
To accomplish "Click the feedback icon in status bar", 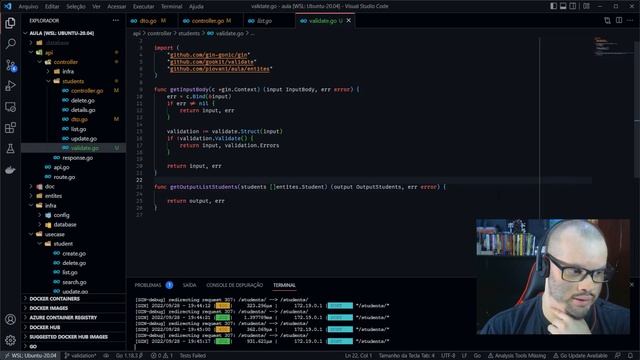I will pyautogui.click(x=618, y=356).
